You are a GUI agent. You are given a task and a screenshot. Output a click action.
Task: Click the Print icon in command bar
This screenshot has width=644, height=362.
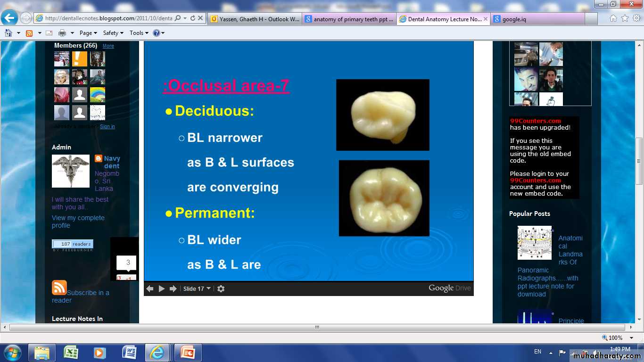pyautogui.click(x=62, y=33)
